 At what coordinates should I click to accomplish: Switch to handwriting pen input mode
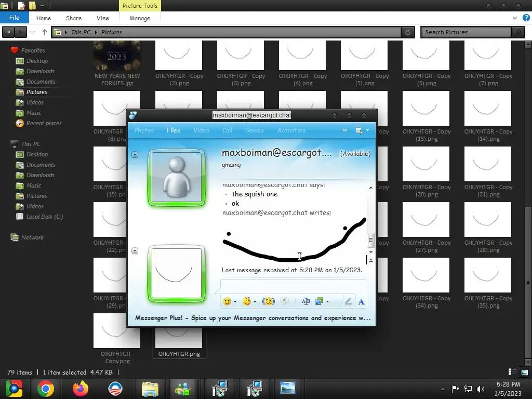[348, 301]
